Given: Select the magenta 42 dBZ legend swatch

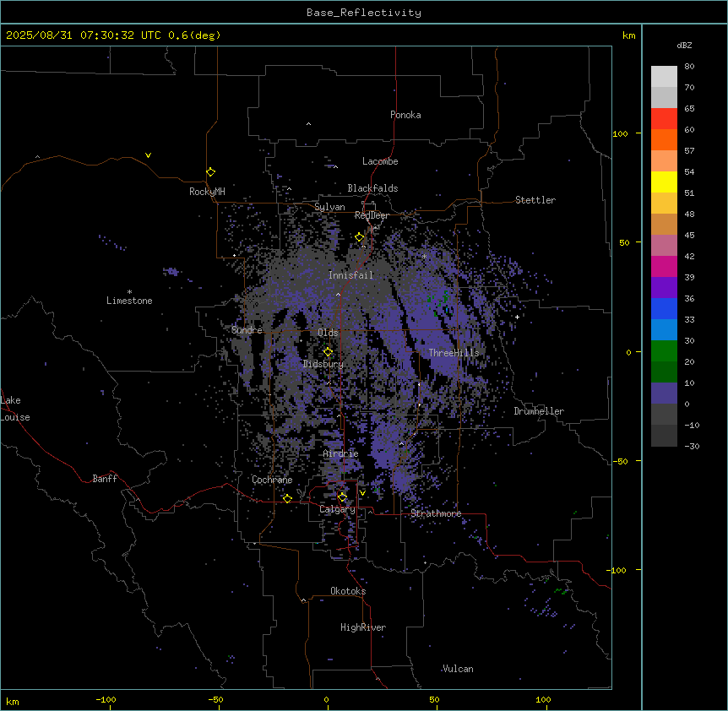Looking at the screenshot, I should pyautogui.click(x=664, y=266).
